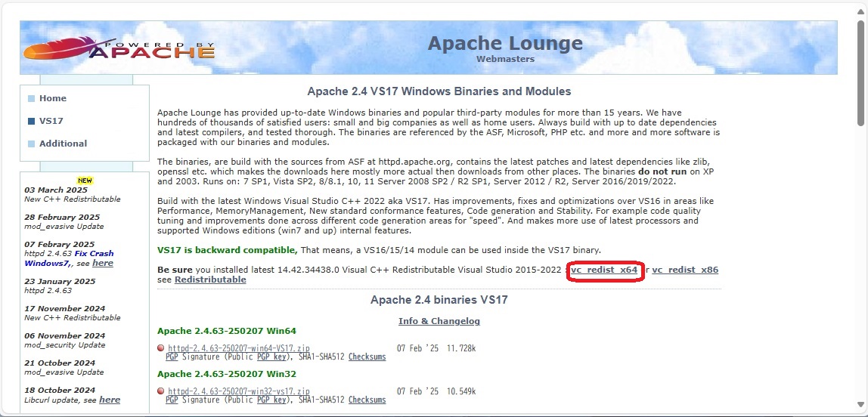868x417 pixels.
Task: Click '07 Febrary 2025' news date
Action: [x=59, y=244]
